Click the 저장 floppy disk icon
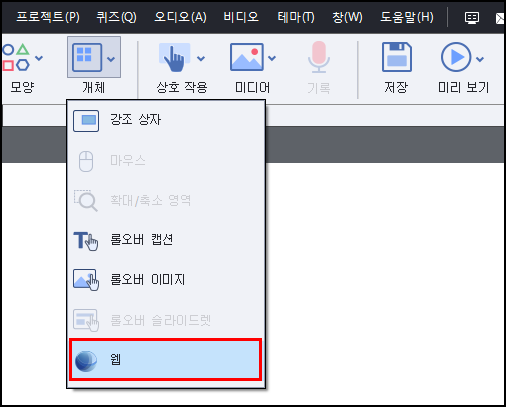The image size is (506, 407). (397, 57)
